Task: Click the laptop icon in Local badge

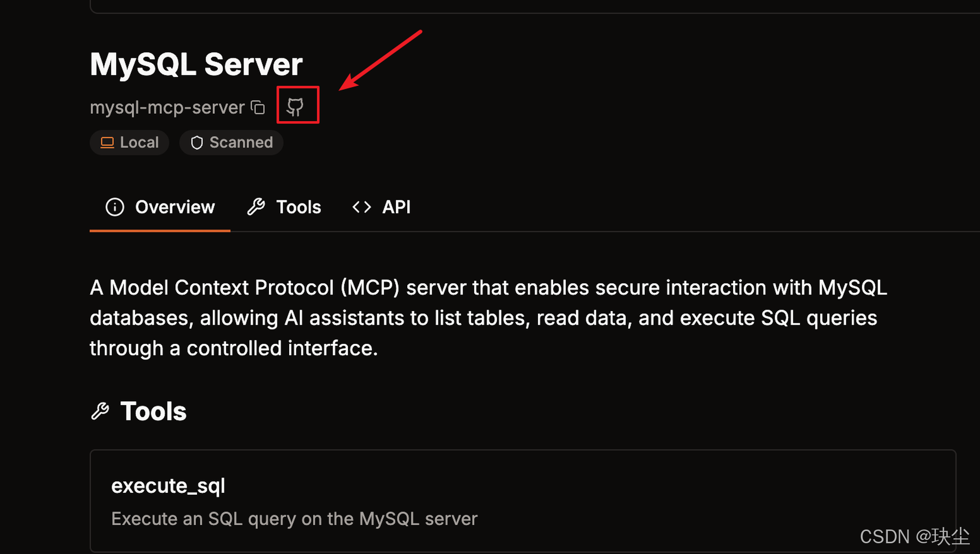Action: click(107, 143)
